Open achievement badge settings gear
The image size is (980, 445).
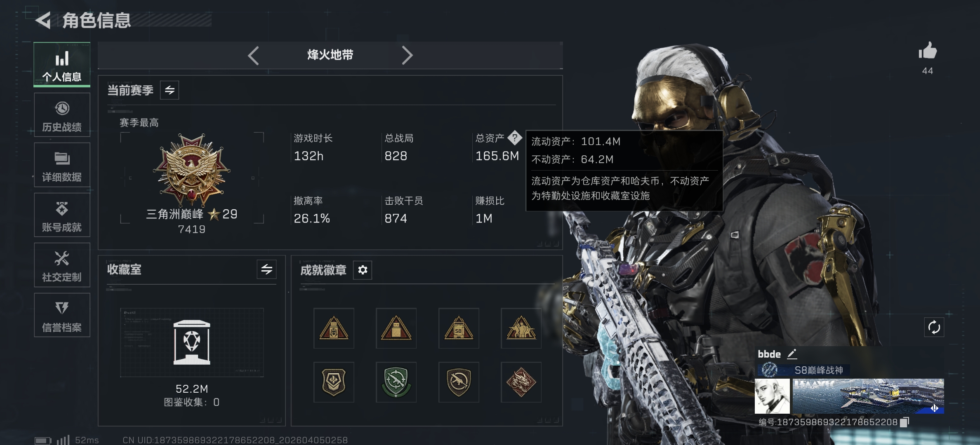[363, 270]
